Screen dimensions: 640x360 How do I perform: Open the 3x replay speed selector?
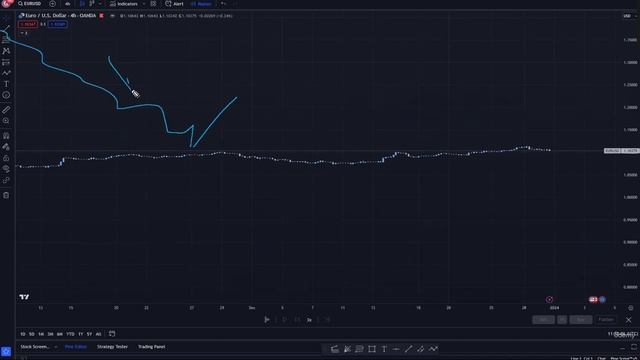click(309, 320)
